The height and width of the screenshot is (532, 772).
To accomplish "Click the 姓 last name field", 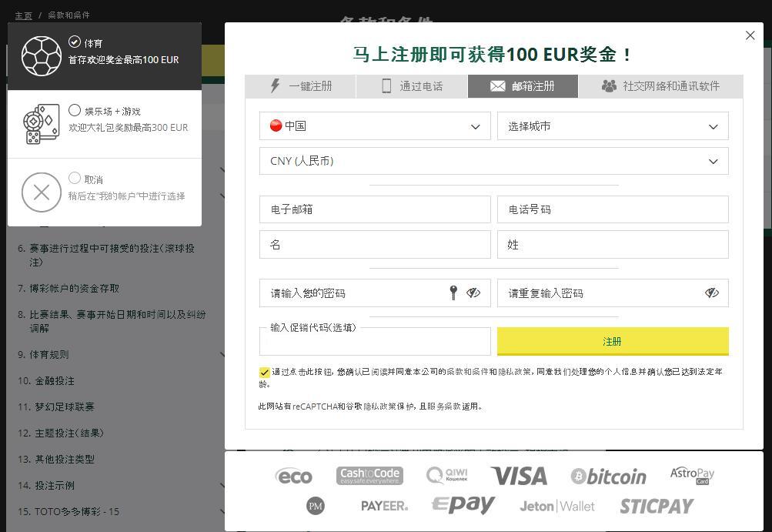I will pyautogui.click(x=613, y=244).
